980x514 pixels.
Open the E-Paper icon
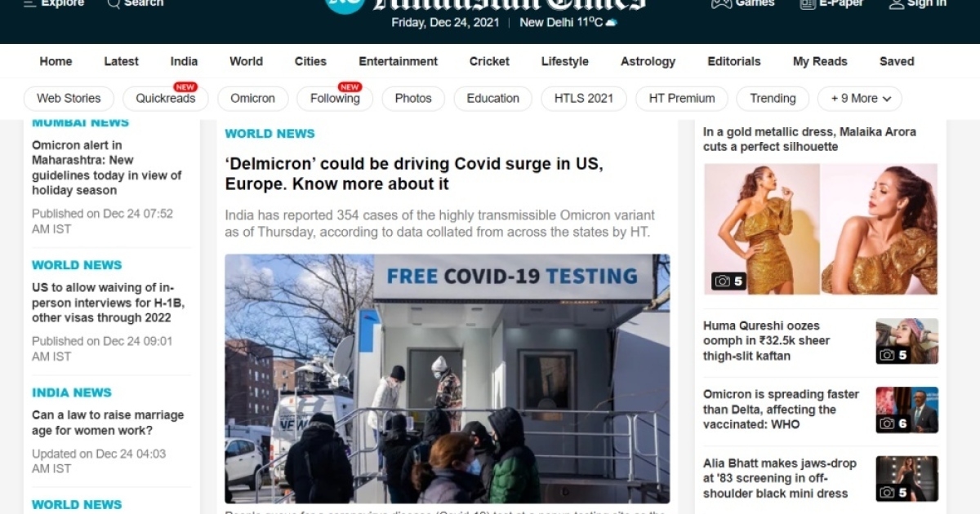808,3
